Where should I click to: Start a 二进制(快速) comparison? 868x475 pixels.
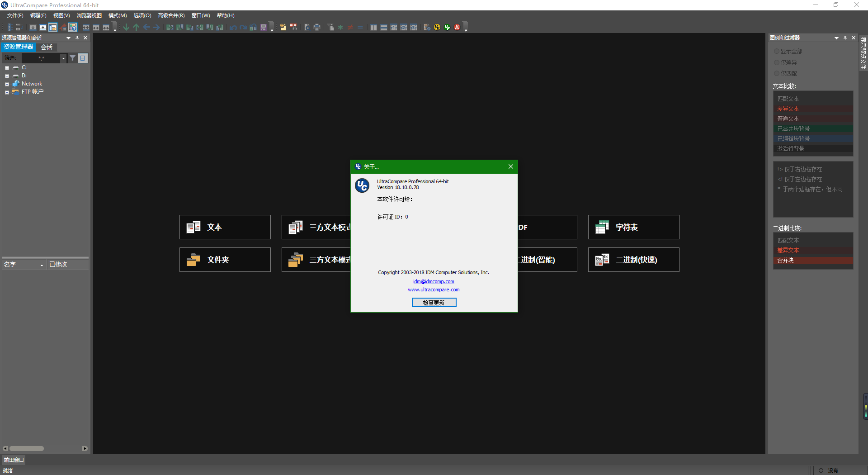[x=633, y=260]
